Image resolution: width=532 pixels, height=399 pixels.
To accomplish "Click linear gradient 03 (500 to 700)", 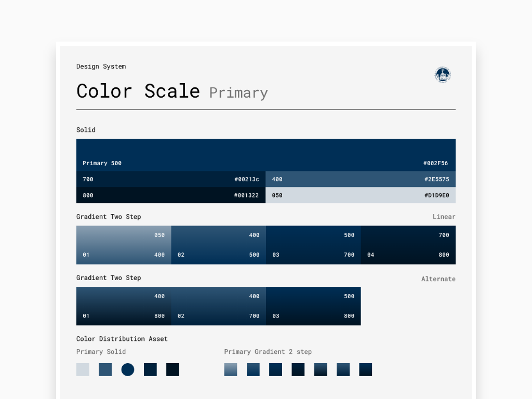I will point(313,245).
